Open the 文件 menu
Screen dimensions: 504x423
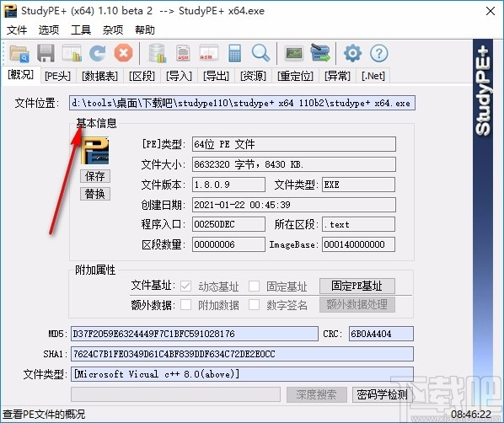pos(17,29)
